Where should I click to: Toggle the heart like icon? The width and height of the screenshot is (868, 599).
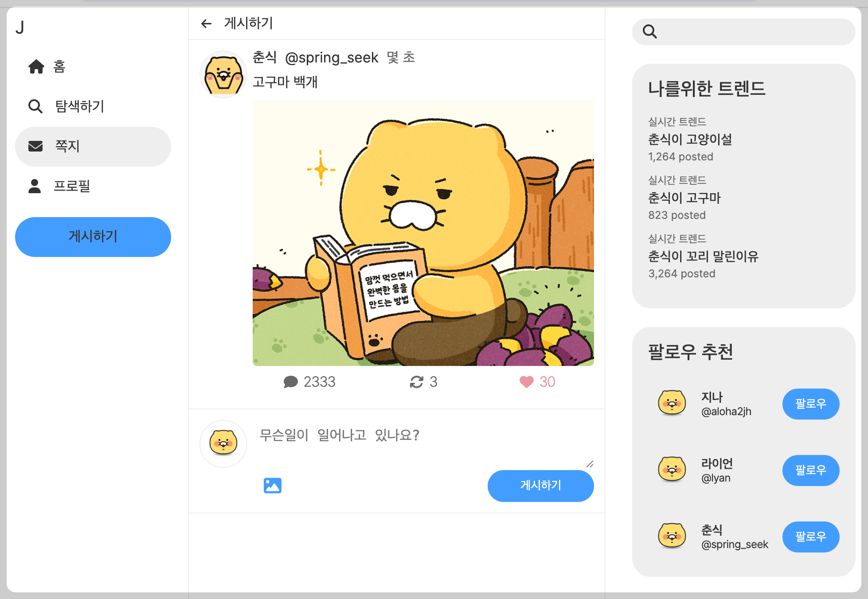click(x=526, y=382)
